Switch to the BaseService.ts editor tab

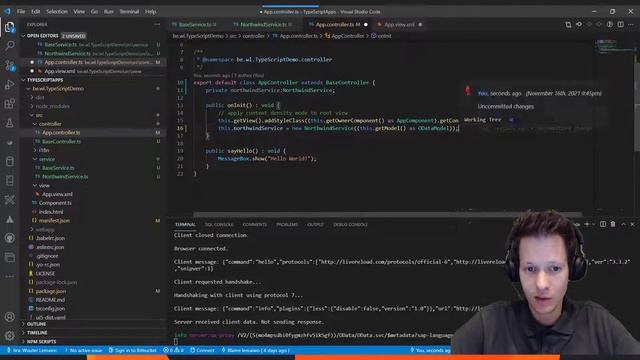195,24
